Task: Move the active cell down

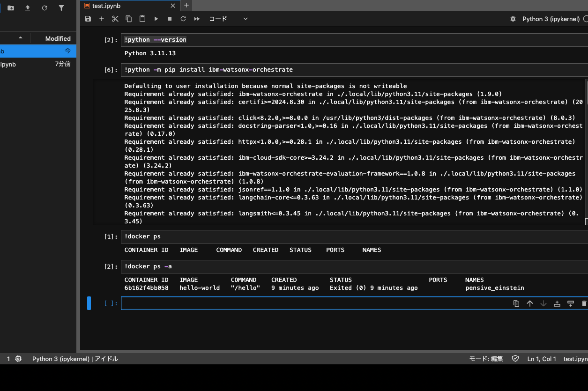Action: (543, 303)
